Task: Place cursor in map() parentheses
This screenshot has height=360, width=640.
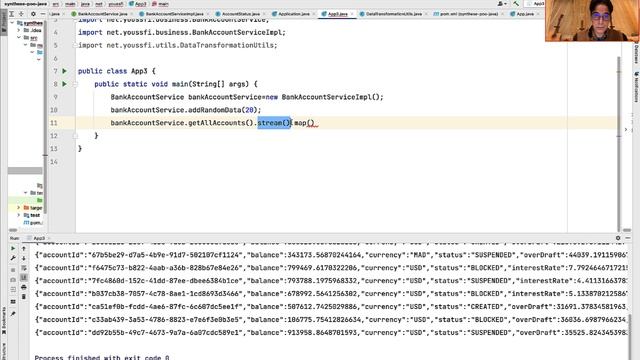Action: (310, 123)
